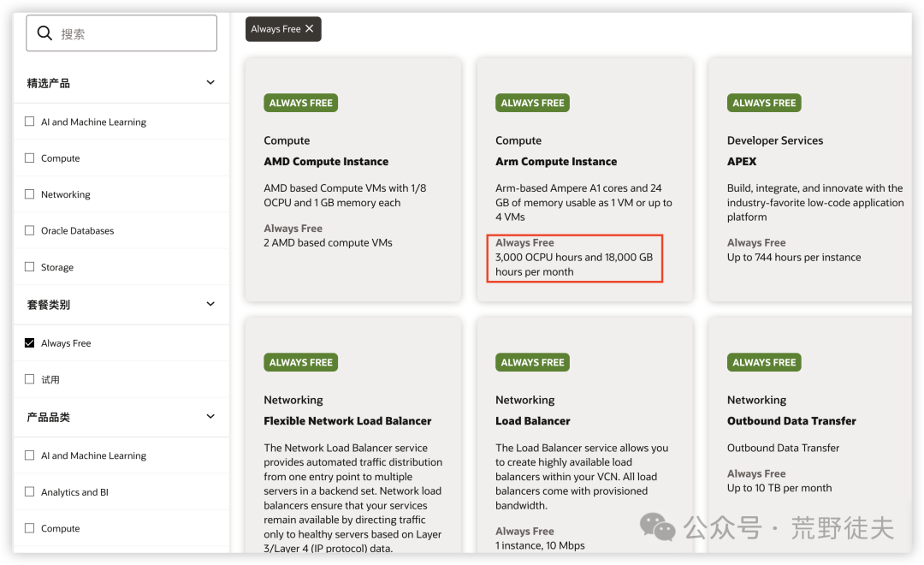The width and height of the screenshot is (924, 565).
Task: Collapse the 产品品类 section
Action: pyautogui.click(x=210, y=416)
